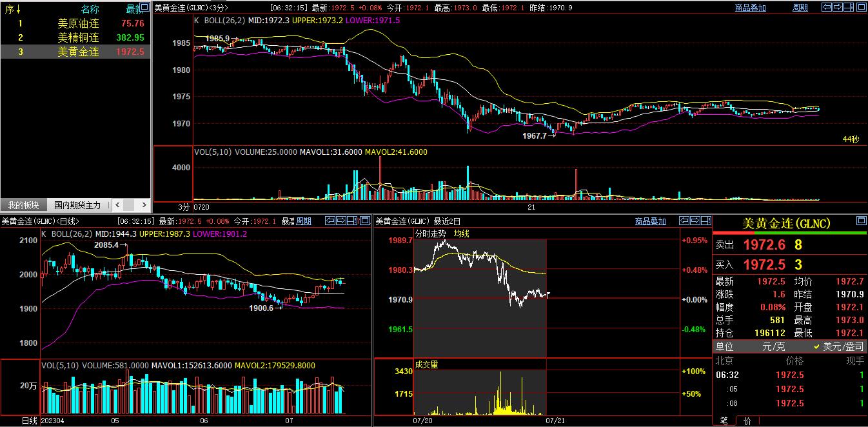Switch to 我的板块 tab
The height and width of the screenshot is (427, 868).
tap(23, 205)
